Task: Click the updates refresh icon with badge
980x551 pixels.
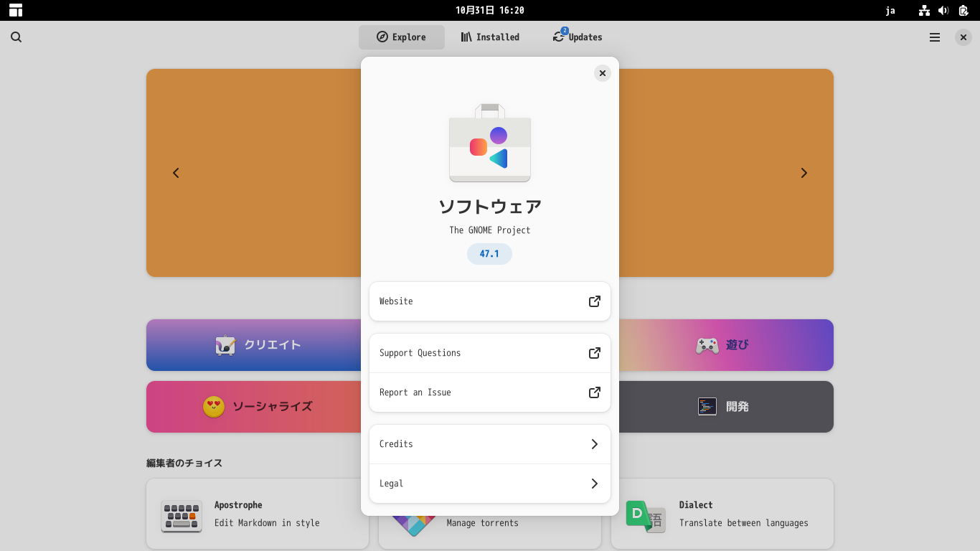Action: pos(559,37)
